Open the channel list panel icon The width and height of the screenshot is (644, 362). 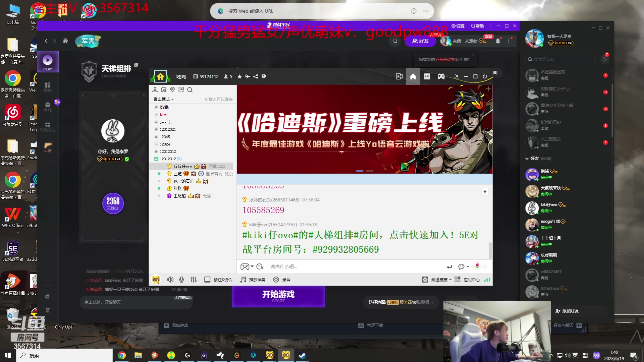(x=427, y=76)
